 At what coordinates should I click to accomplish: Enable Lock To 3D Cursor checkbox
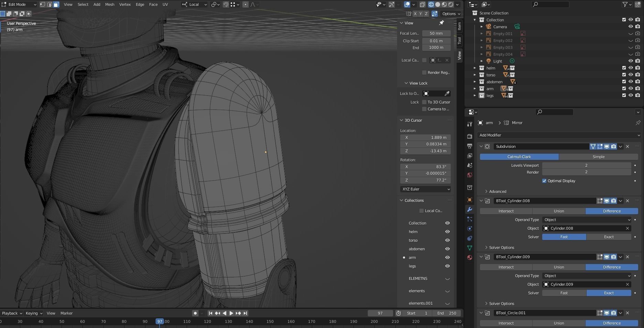424,102
